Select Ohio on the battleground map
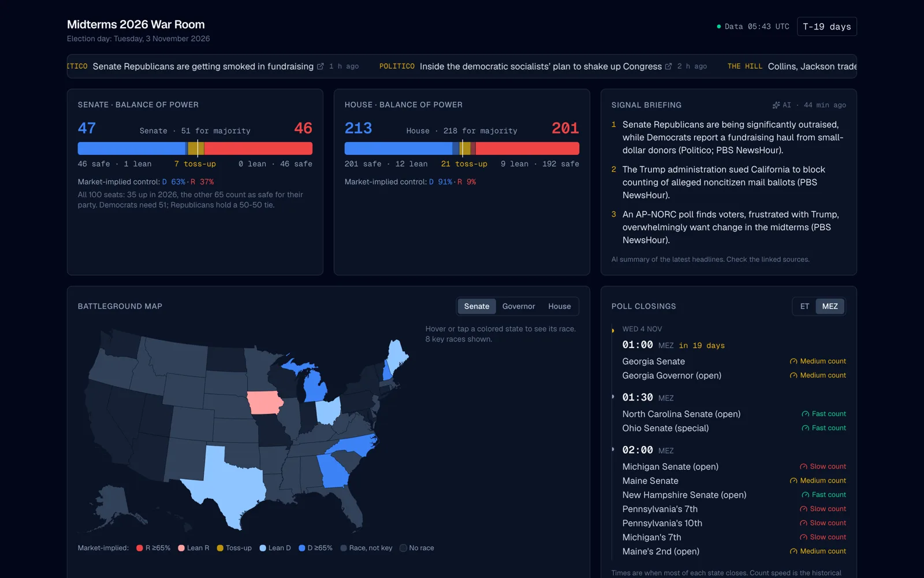Screen dimensions: 924x578 [x=329, y=411]
